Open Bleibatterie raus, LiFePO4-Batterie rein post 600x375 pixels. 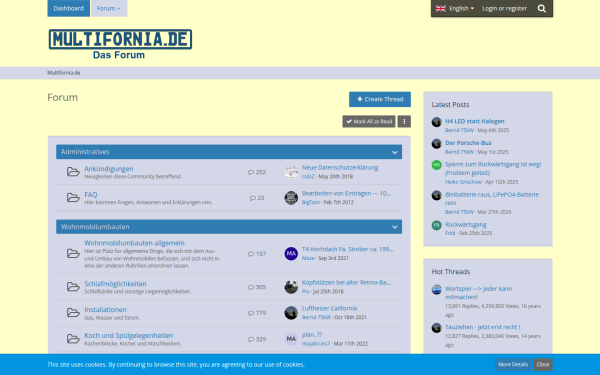coord(492,199)
